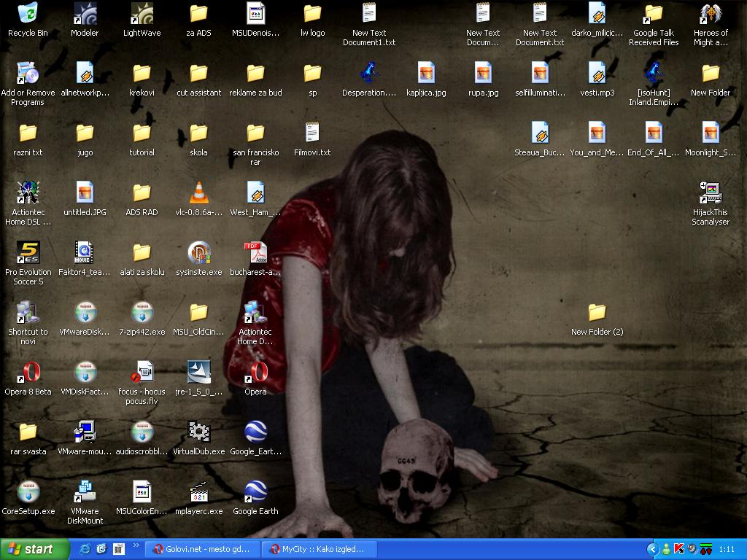Select the vlc-0.8.6a installer icon

tap(198, 192)
